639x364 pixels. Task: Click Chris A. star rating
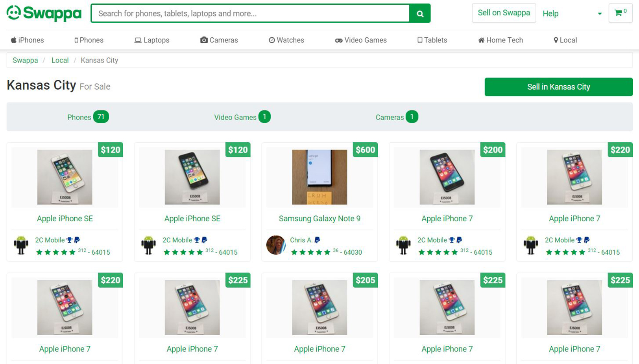pyautogui.click(x=310, y=252)
